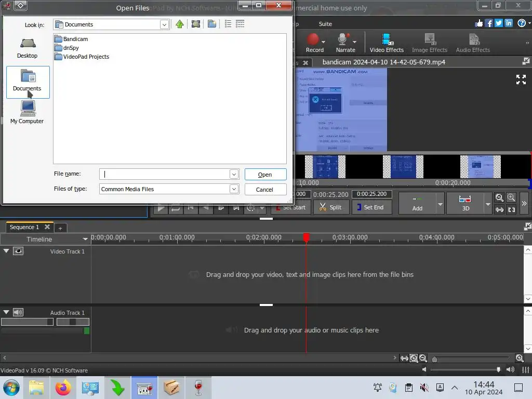532x399 pixels.
Task: Switch to the Sequence 1 tab
Action: [24, 227]
